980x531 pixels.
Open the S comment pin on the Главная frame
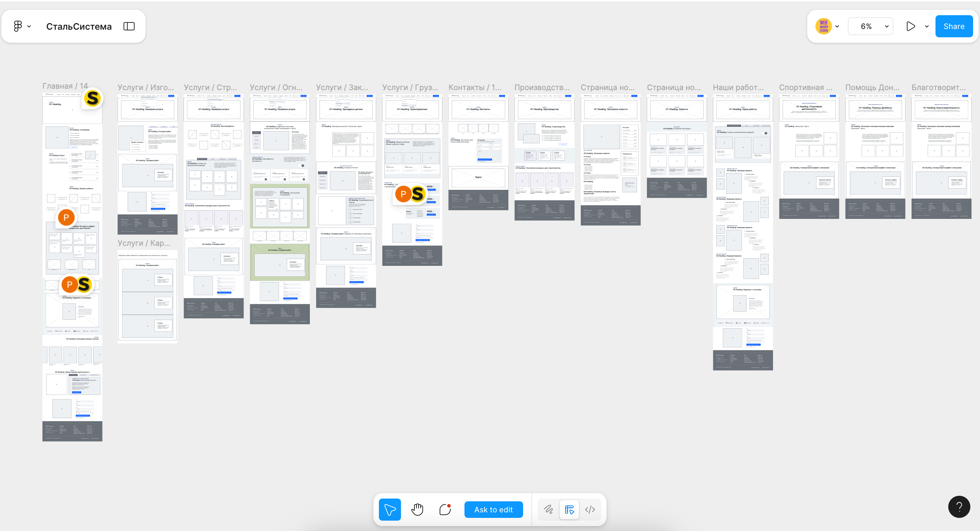92,99
